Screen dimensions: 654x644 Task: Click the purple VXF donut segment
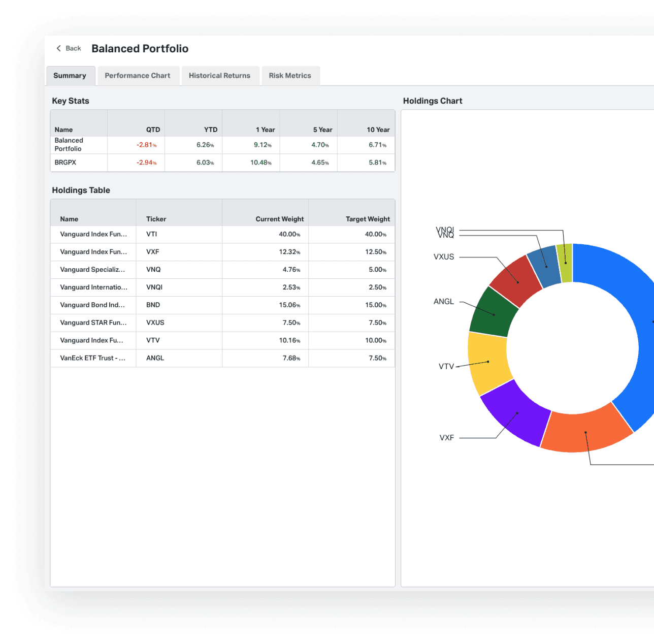point(514,414)
